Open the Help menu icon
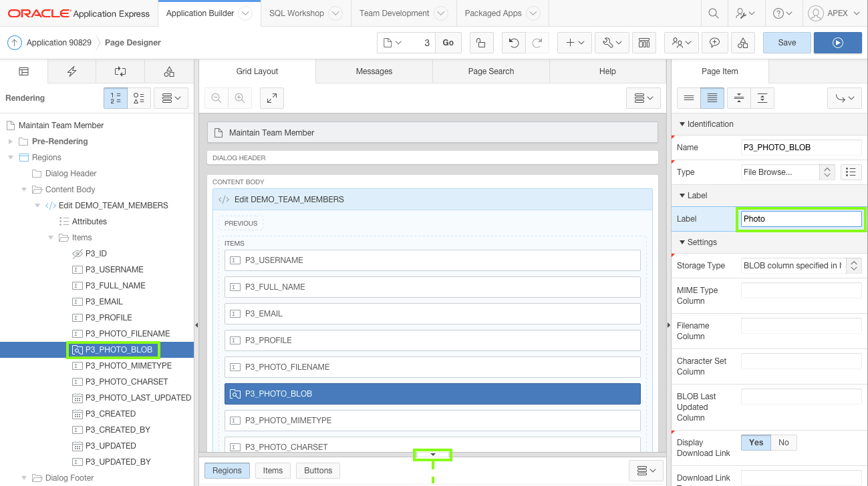This screenshot has width=868, height=486. click(x=782, y=13)
